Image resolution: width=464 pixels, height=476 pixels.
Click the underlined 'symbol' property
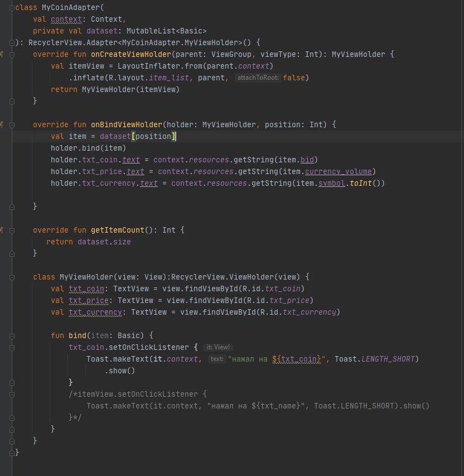click(332, 184)
